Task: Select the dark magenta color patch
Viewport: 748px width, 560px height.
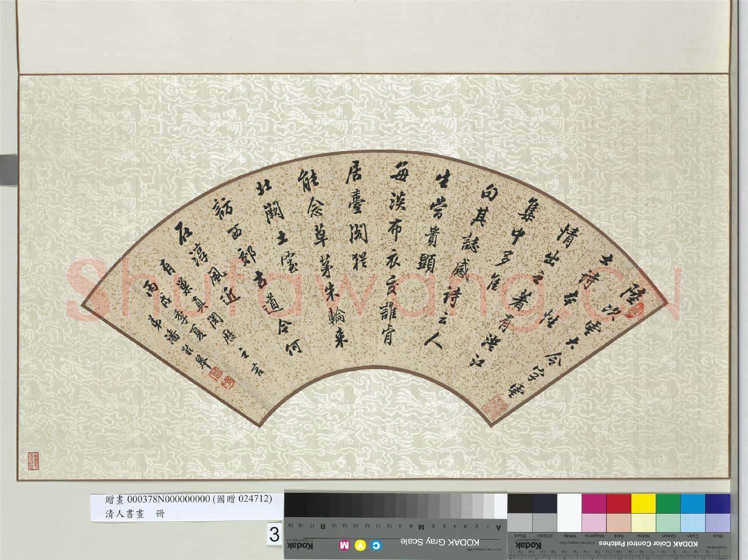Action: [x=594, y=503]
